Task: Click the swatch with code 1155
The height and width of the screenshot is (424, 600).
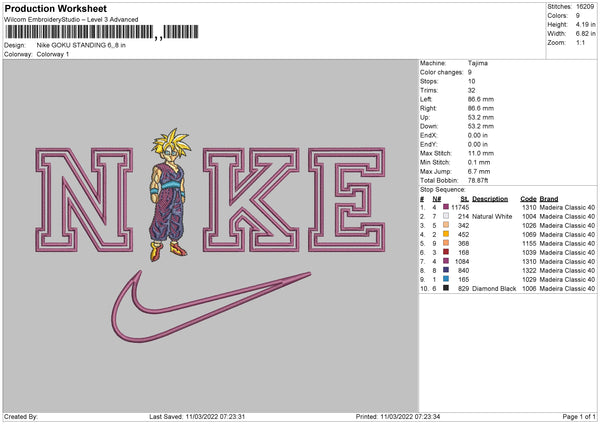Action: tap(446, 243)
